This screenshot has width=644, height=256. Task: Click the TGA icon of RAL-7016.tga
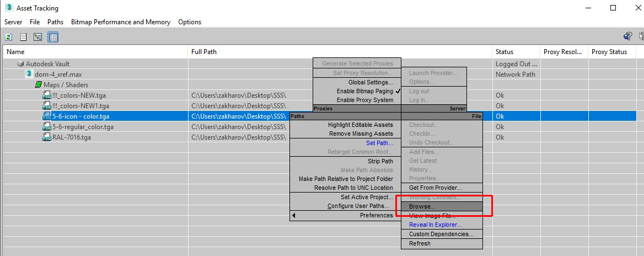(47, 137)
